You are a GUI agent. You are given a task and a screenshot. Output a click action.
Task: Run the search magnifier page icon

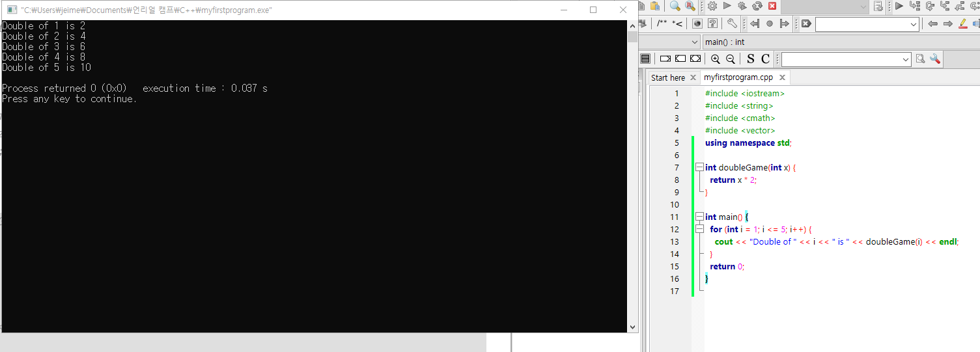tap(920, 59)
